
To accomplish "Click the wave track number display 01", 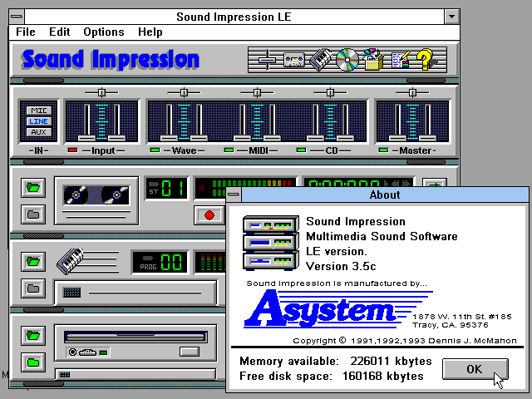I will click(x=166, y=189).
